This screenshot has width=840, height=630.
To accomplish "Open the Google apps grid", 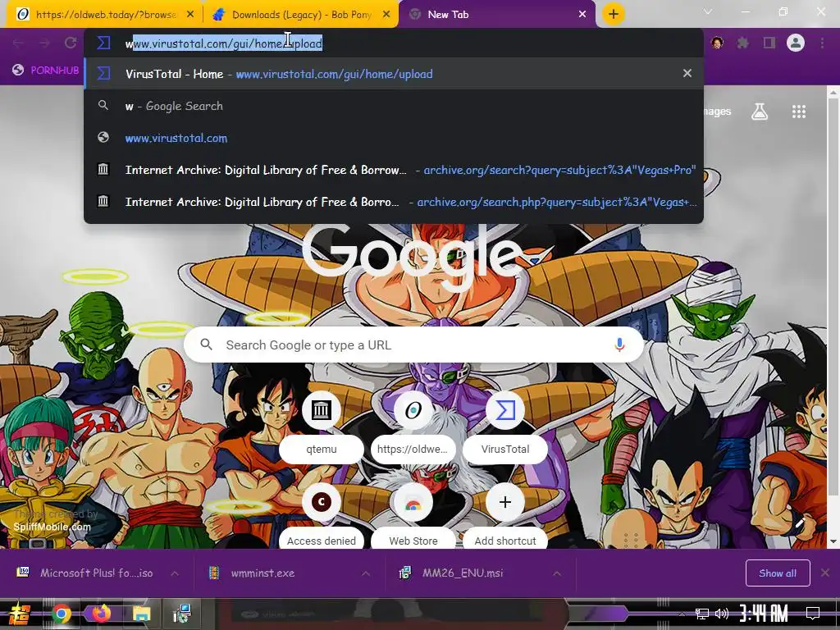I will 799,112.
